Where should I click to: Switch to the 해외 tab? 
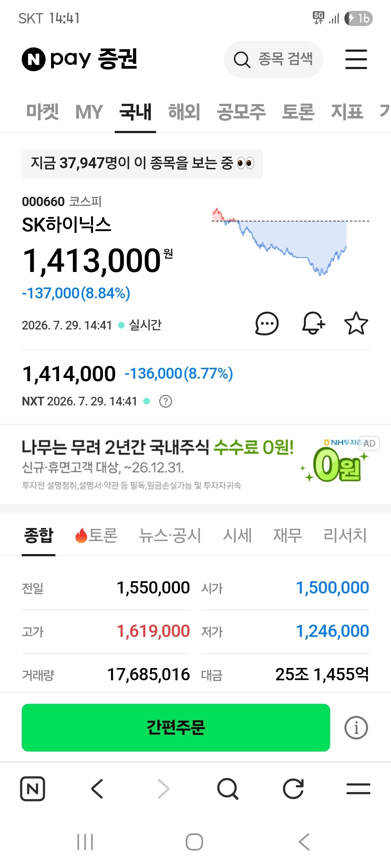[184, 111]
